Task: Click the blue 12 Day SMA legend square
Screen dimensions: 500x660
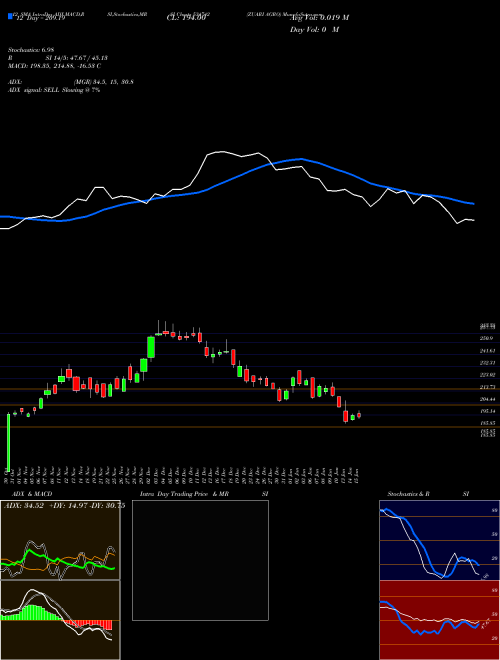Action: click(x=10, y=16)
